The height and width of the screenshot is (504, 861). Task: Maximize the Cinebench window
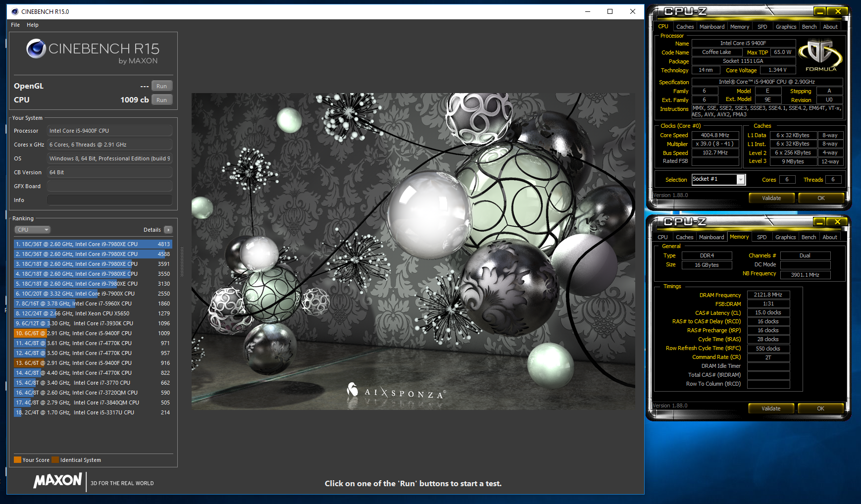point(610,11)
